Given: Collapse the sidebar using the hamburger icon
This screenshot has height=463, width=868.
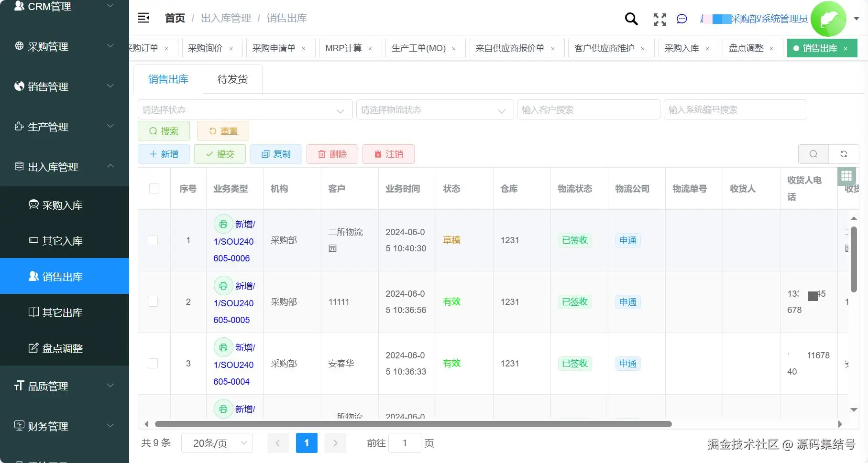Looking at the screenshot, I should click(143, 18).
